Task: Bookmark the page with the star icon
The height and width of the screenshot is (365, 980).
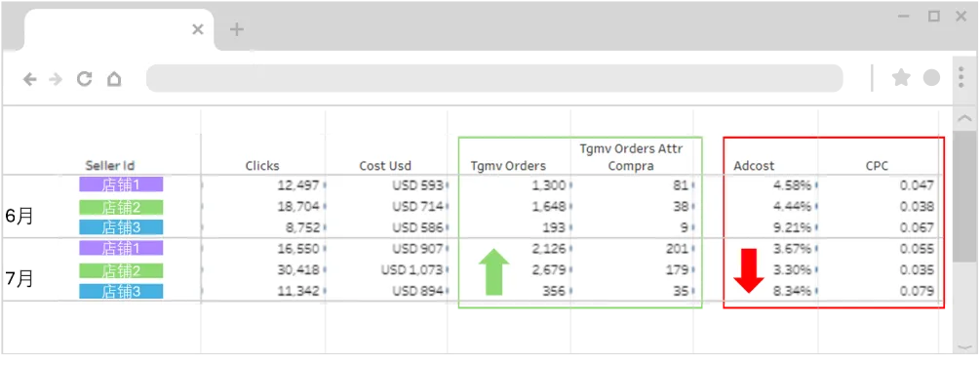Action: [x=901, y=77]
